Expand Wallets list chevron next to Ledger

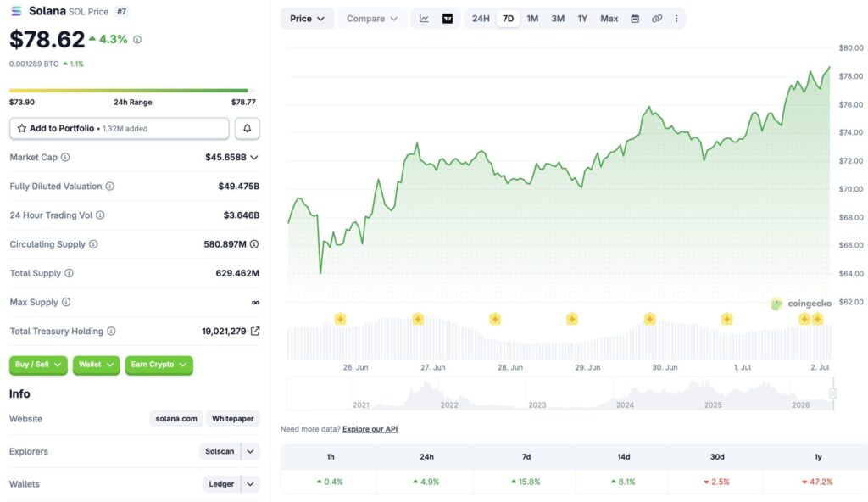coord(250,483)
